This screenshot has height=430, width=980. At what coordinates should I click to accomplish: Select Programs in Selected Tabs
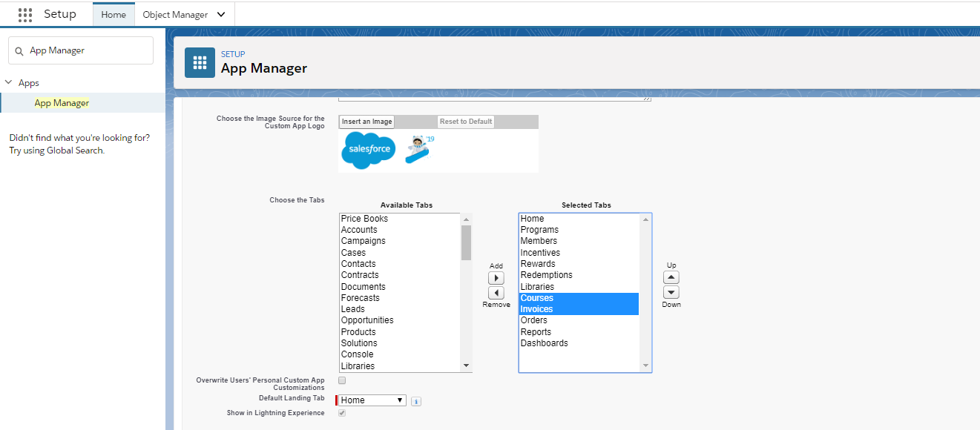click(x=579, y=230)
